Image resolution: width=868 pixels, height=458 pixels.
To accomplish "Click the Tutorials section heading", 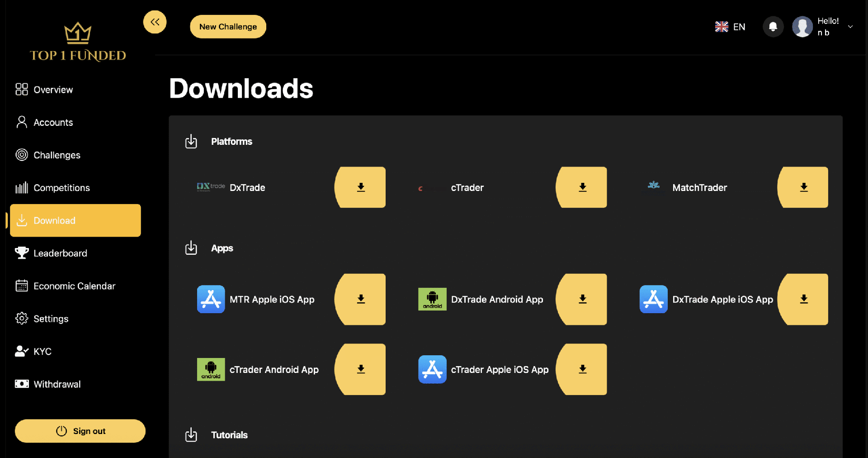I will click(229, 435).
